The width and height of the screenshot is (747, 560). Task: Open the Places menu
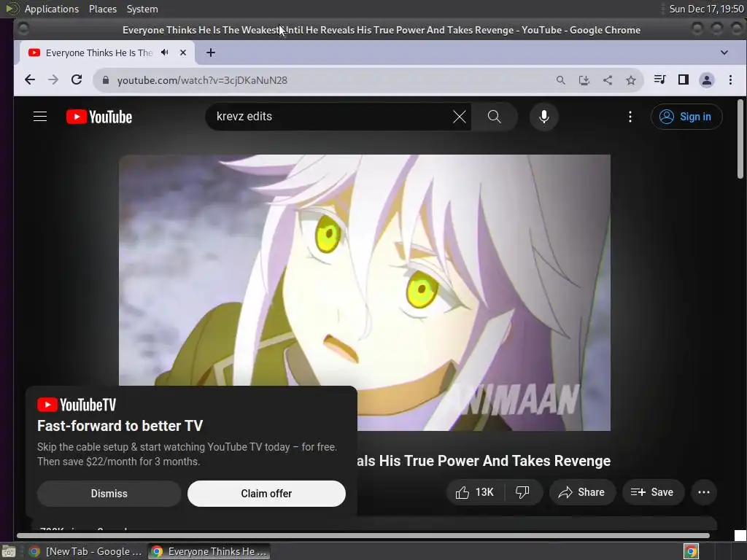(102, 9)
